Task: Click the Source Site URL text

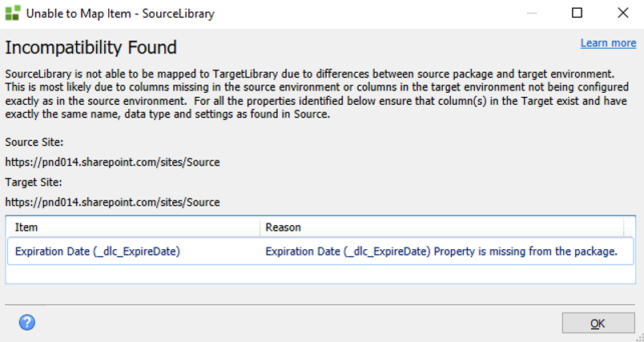Action: pyautogui.click(x=112, y=162)
